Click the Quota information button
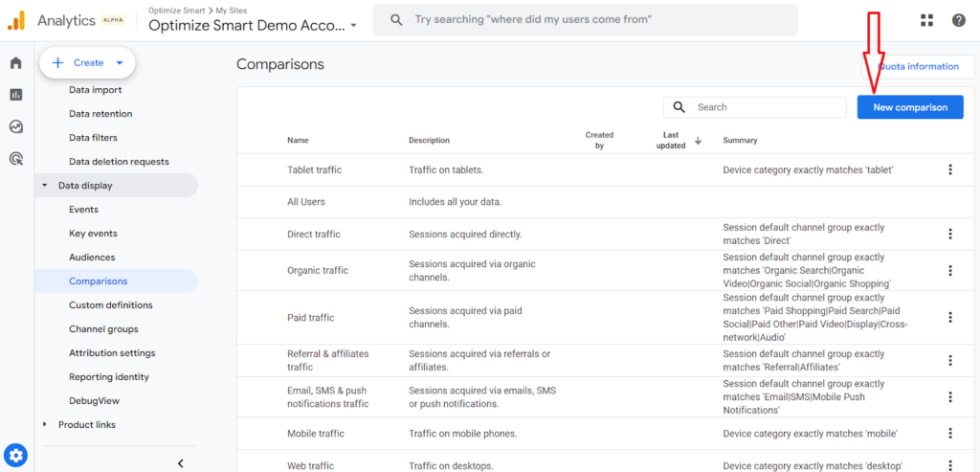 tap(917, 66)
